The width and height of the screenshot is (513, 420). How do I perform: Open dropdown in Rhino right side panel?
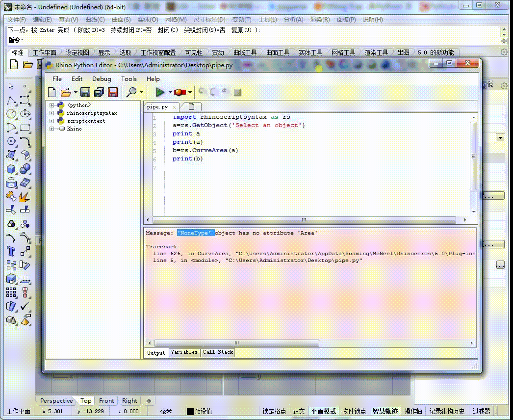pyautogui.click(x=500, y=138)
